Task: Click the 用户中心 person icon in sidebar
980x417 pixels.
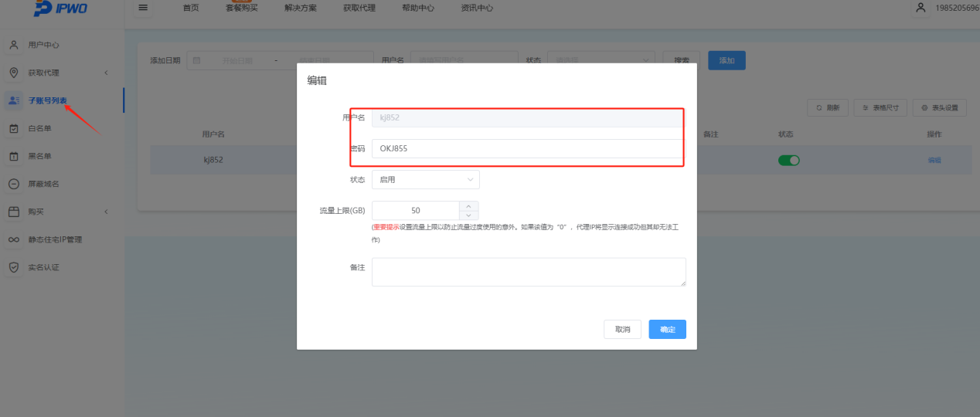Action: (14, 45)
